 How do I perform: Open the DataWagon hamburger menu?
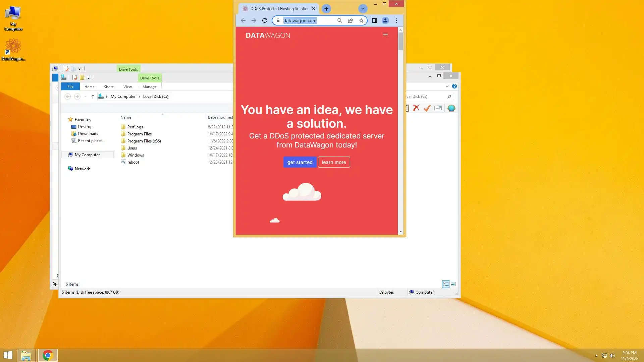pos(385,35)
